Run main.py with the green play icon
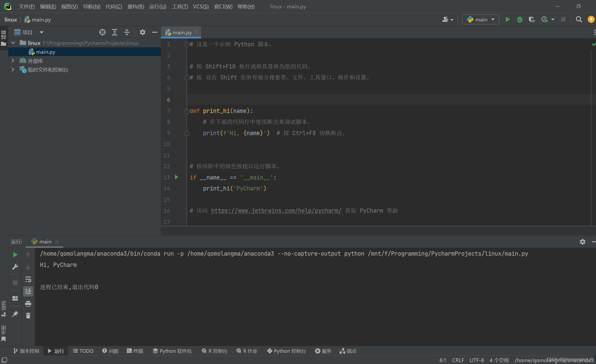 508,19
